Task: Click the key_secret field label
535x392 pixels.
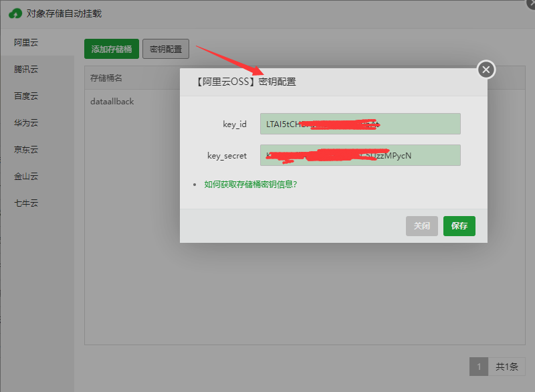Action: coord(227,156)
